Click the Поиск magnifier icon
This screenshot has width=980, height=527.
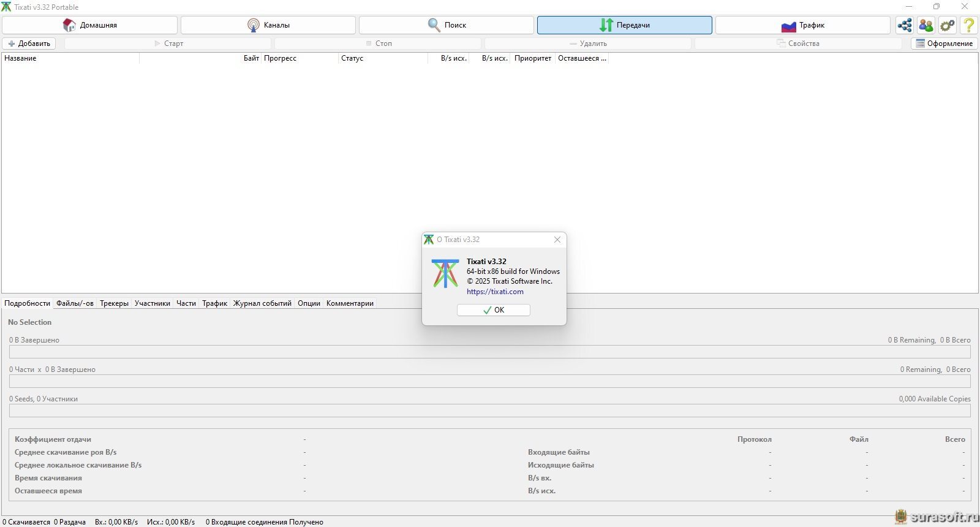pos(434,25)
